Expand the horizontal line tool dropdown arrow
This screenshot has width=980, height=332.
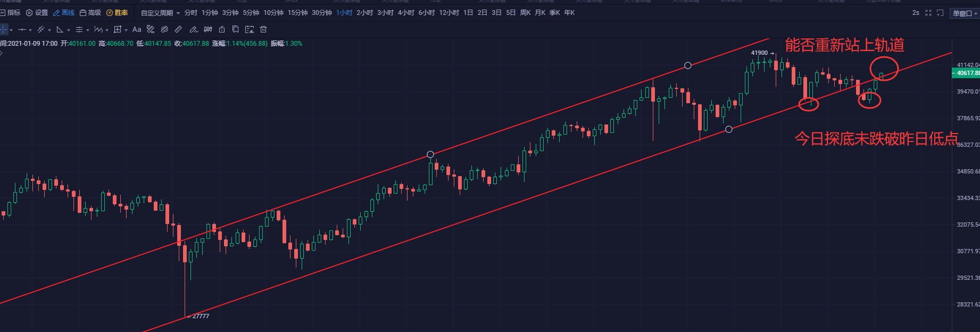30,30
